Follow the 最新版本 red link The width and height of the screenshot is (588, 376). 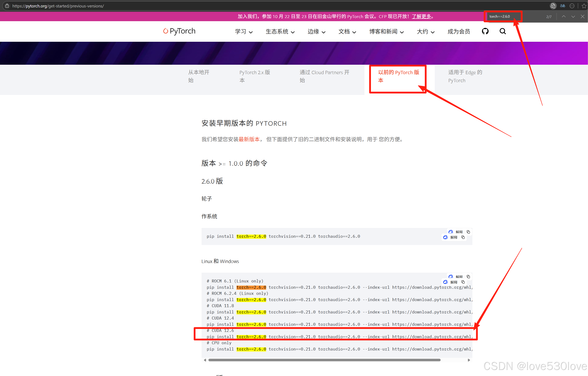coord(249,139)
